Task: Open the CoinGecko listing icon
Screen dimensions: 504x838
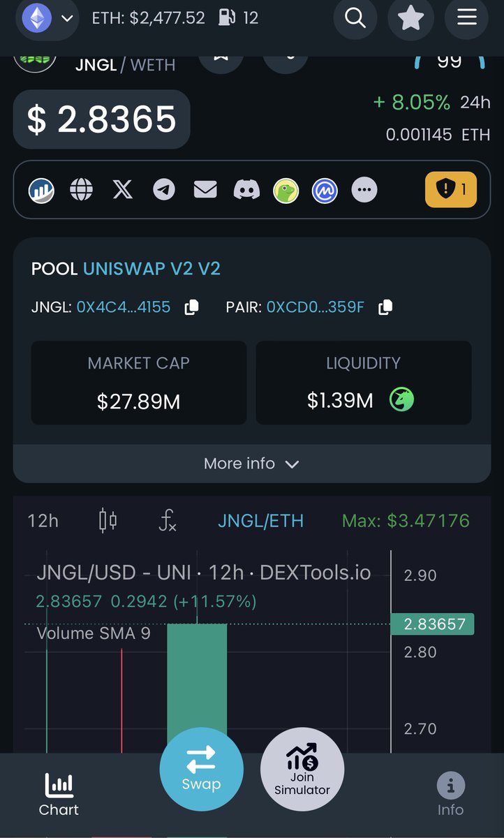Action: coord(286,190)
